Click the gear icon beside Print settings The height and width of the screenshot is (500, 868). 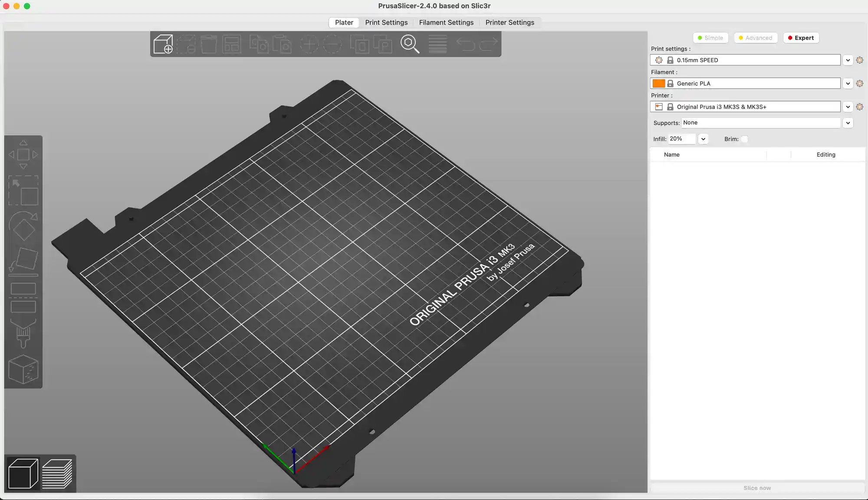(x=860, y=60)
